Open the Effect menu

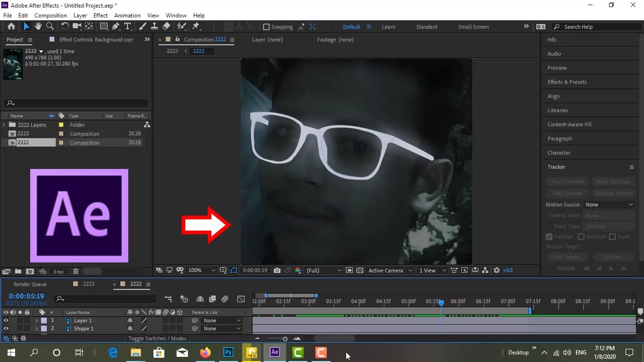click(x=101, y=16)
